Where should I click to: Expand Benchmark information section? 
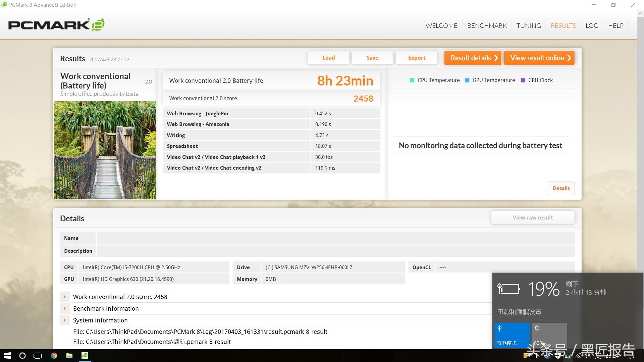point(65,309)
